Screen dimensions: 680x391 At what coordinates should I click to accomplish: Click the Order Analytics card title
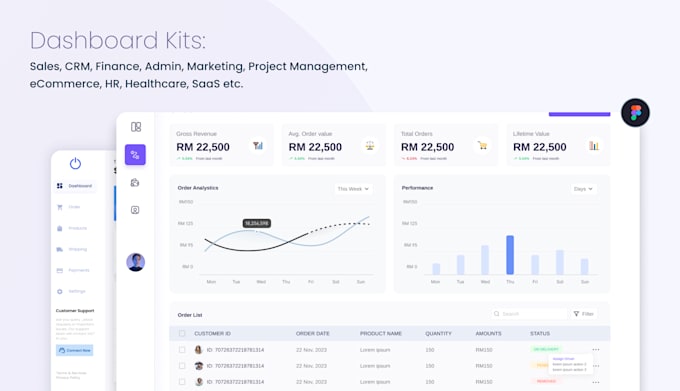pos(198,188)
